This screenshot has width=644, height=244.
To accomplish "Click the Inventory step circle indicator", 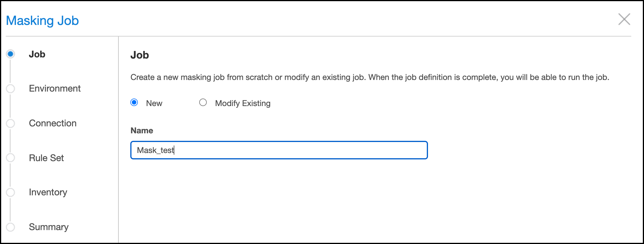I will tap(11, 192).
